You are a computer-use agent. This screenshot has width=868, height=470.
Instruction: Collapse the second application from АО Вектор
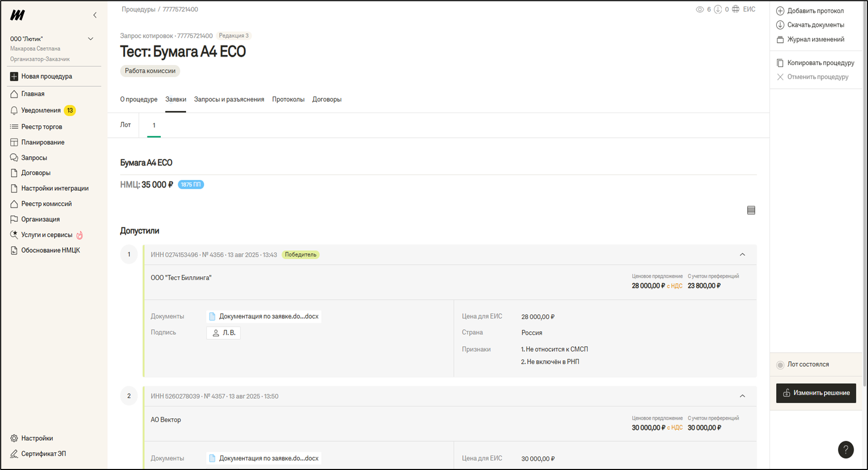tap(742, 396)
